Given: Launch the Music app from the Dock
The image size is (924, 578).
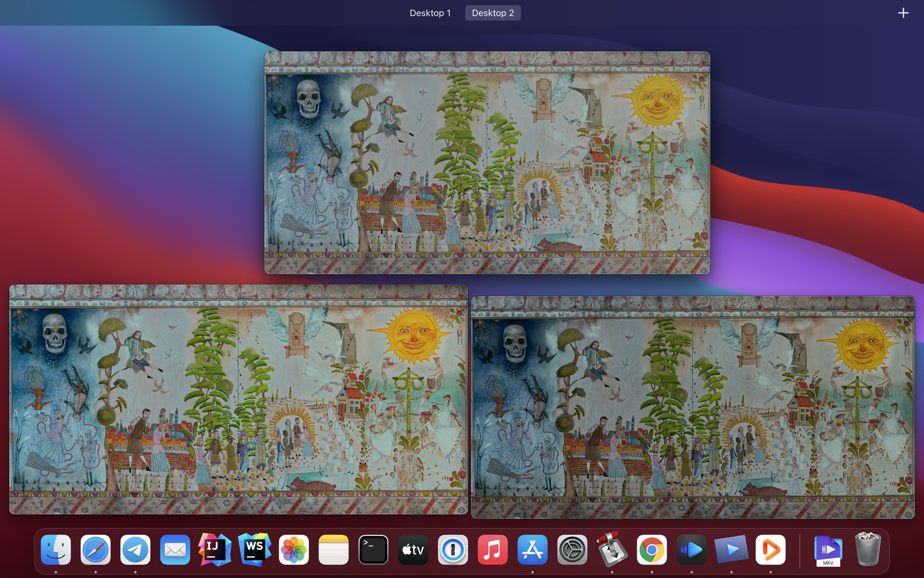Looking at the screenshot, I should tap(492, 550).
